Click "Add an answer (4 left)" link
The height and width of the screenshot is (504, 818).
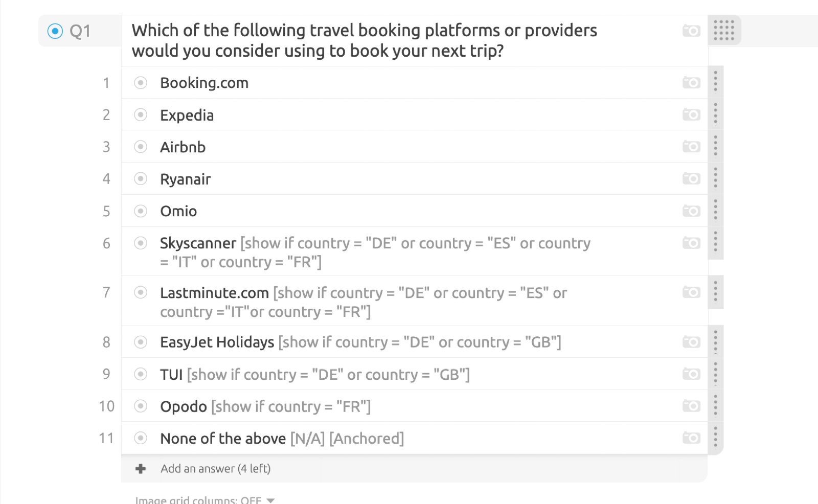(x=215, y=469)
